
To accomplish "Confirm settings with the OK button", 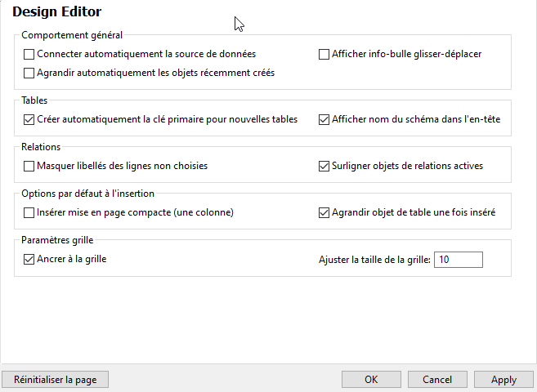I will click(x=371, y=380).
